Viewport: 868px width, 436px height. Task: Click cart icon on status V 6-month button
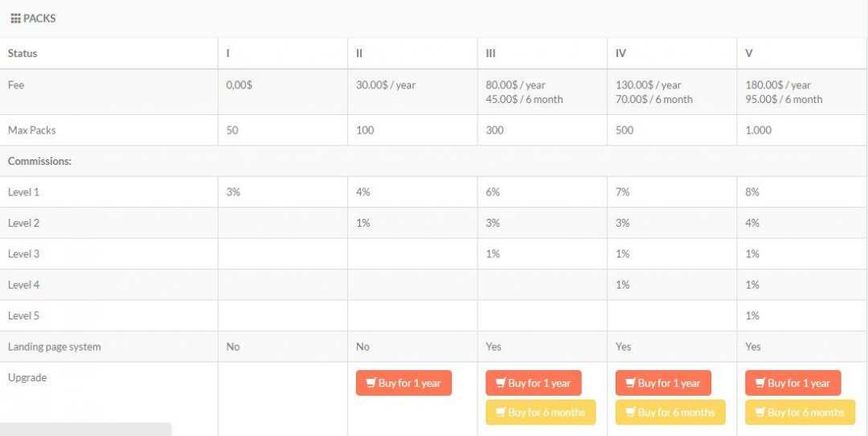point(759,413)
